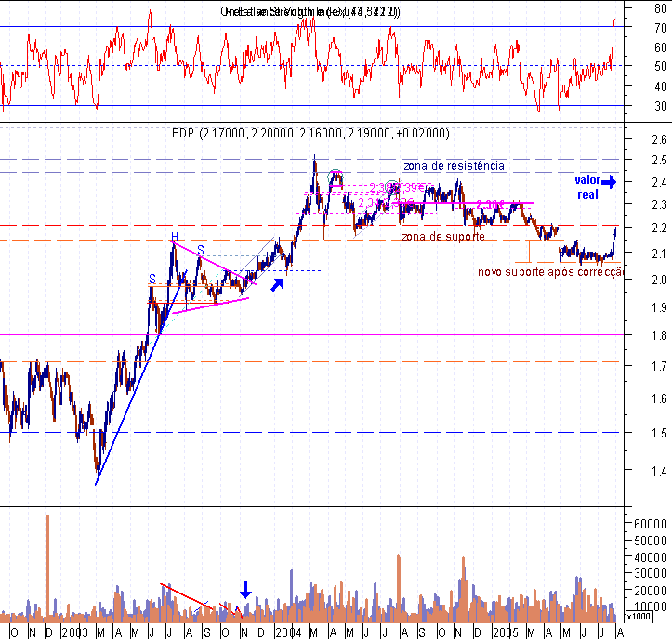Select the "H" head label on the price chart
Screen dimensions: 672x639
click(x=175, y=237)
